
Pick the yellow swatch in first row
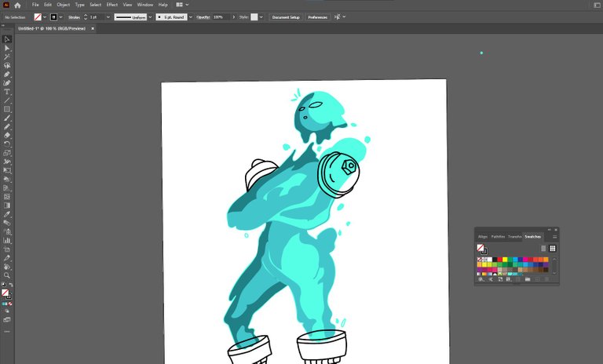coord(505,260)
